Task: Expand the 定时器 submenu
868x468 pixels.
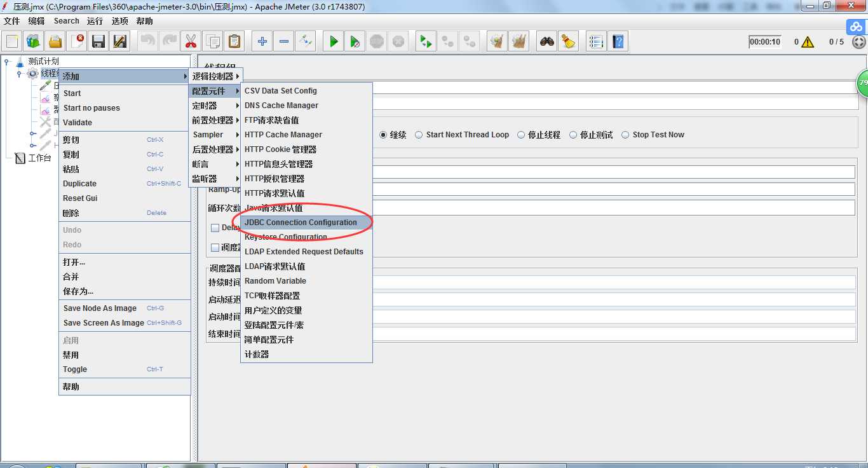Action: coord(215,106)
